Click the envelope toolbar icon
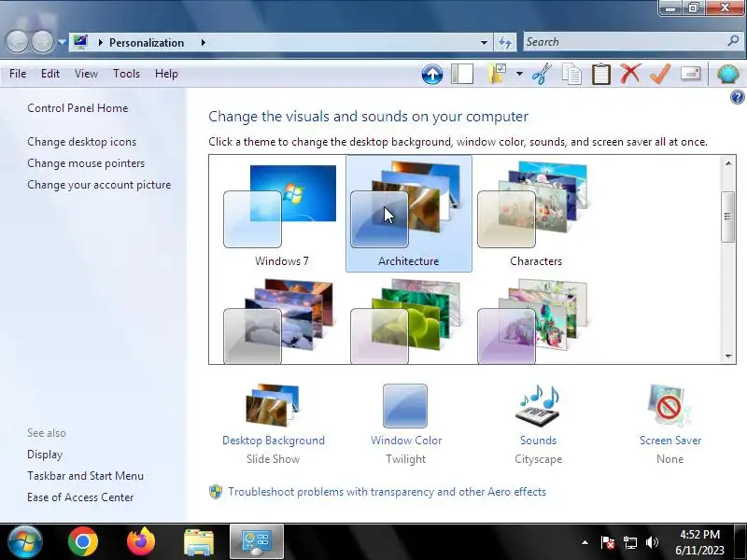The width and height of the screenshot is (747, 560). [x=690, y=74]
